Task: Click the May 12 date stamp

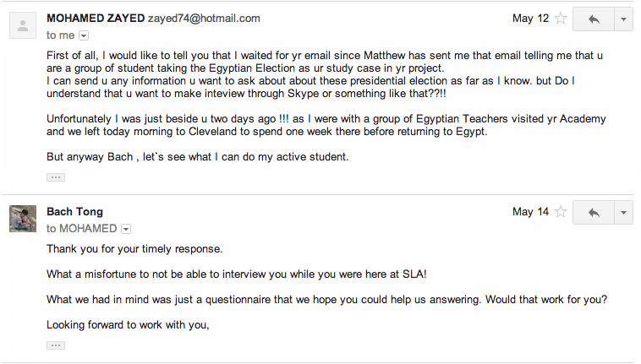Action: click(x=530, y=18)
